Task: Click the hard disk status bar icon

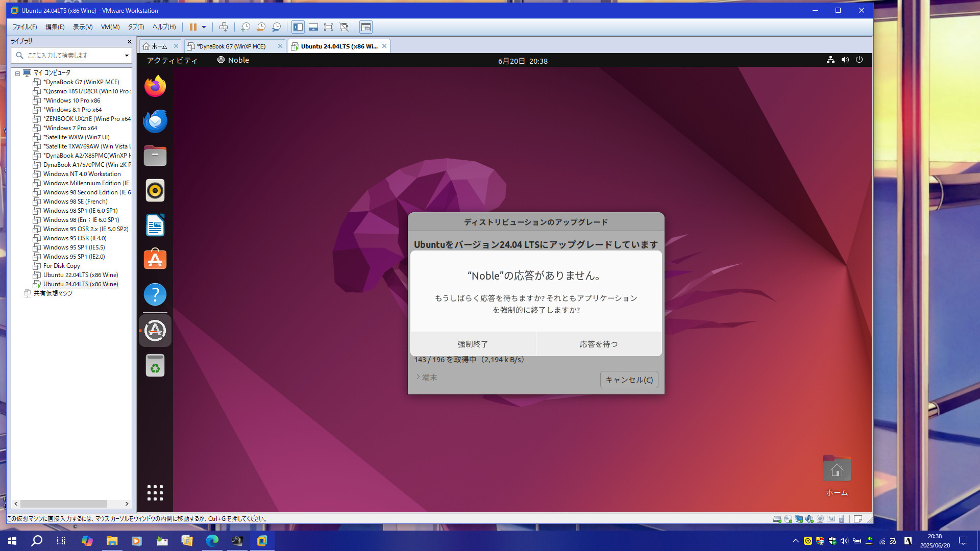Action: pyautogui.click(x=777, y=519)
